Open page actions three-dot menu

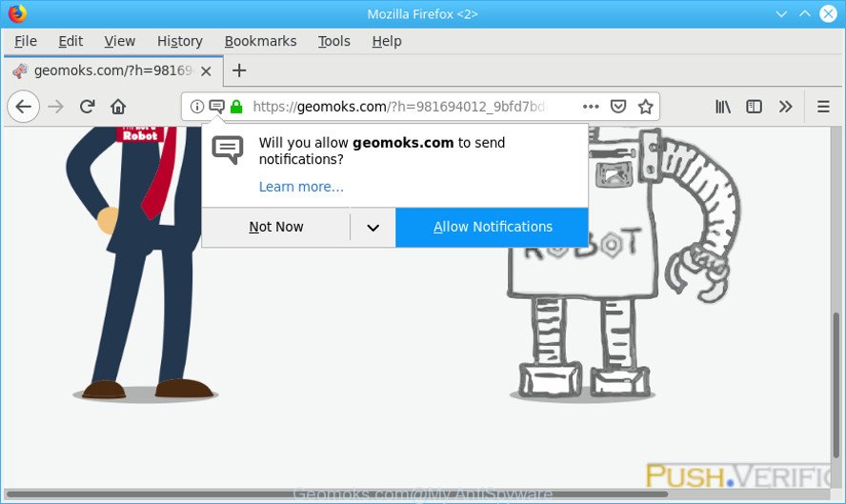click(591, 107)
